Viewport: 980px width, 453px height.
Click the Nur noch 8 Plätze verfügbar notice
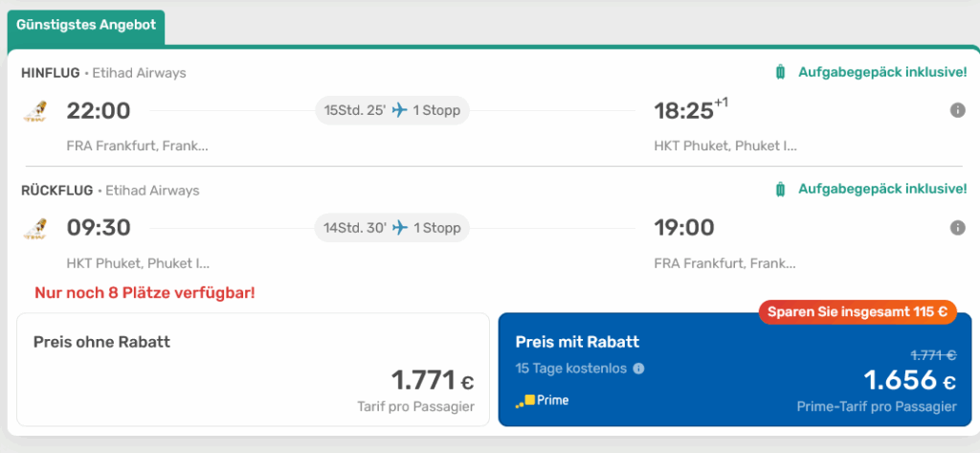click(x=145, y=292)
